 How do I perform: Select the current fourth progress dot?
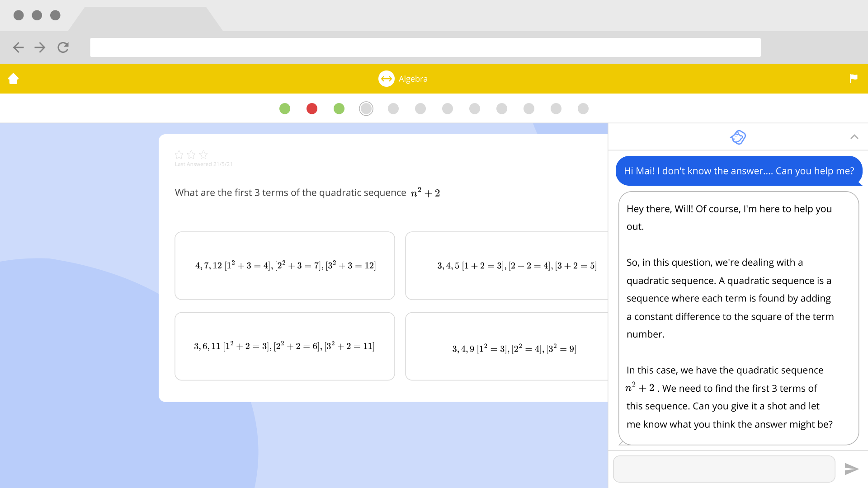(x=366, y=108)
